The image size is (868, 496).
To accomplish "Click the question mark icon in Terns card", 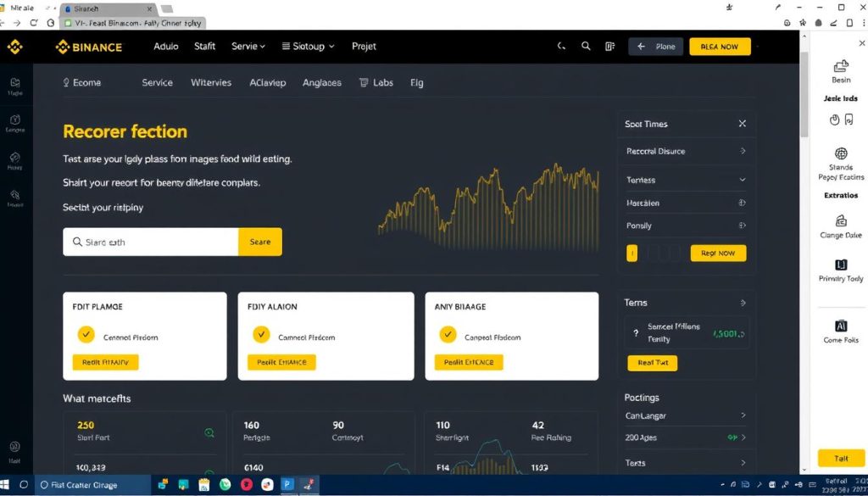I will tap(636, 333).
